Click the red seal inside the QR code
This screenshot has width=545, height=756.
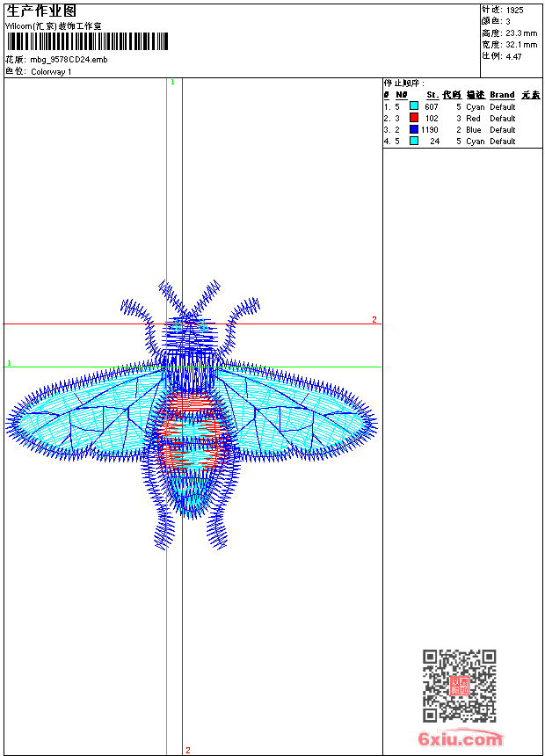459,687
